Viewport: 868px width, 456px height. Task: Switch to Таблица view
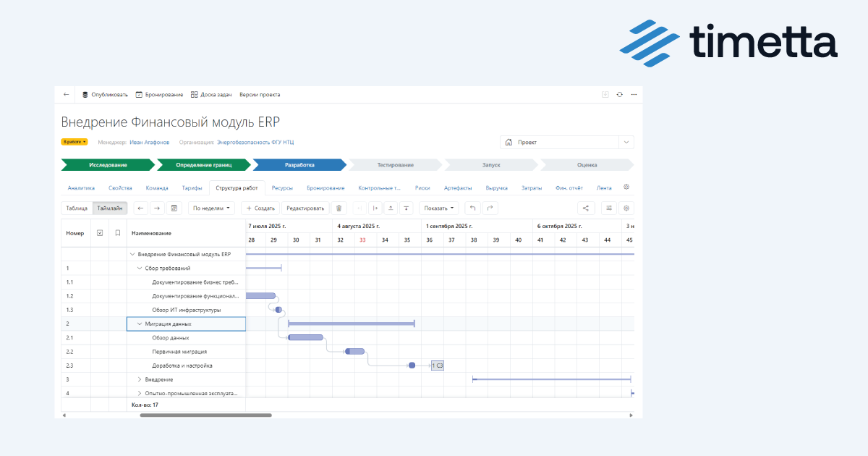[x=77, y=208]
